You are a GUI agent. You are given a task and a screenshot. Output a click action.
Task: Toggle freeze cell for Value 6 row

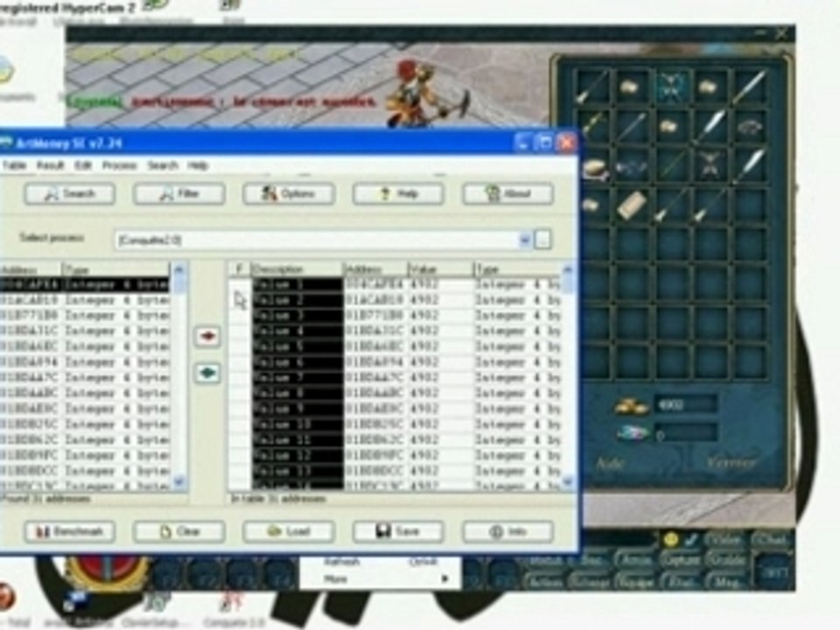coord(240,362)
